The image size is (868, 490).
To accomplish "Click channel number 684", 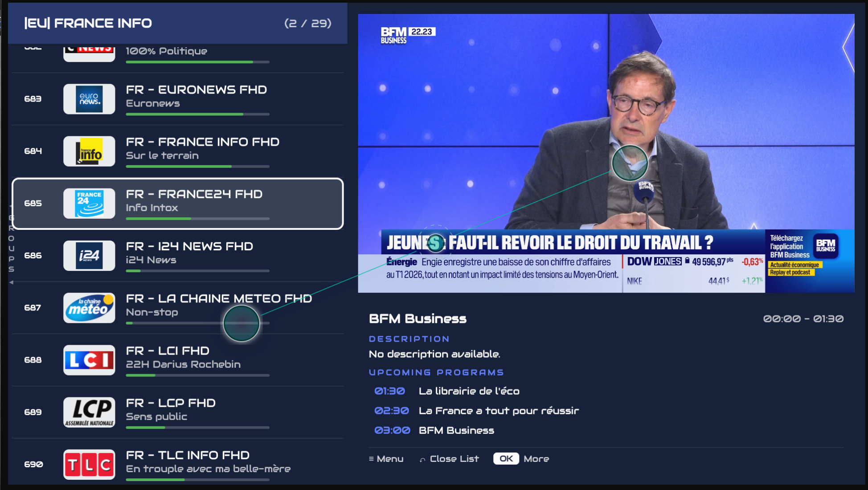I will coord(33,151).
